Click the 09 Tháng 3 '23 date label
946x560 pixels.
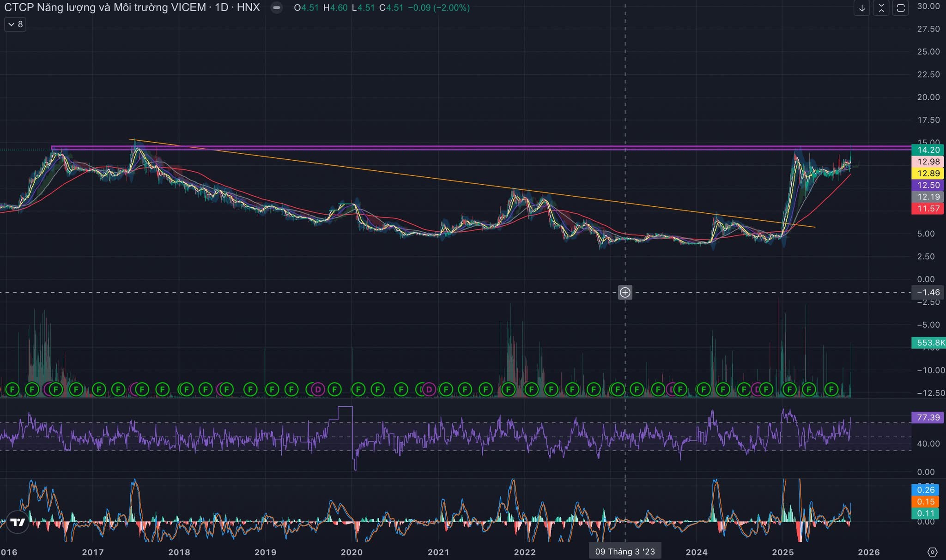625,551
